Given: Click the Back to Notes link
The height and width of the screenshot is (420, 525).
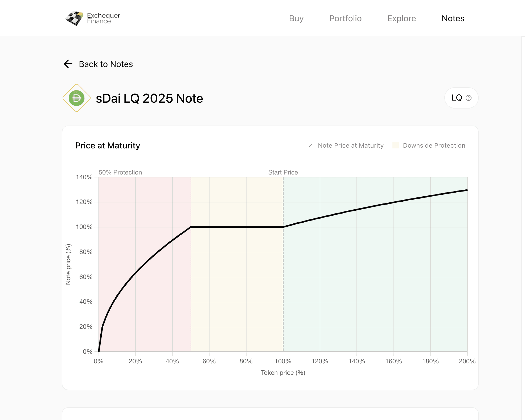Looking at the screenshot, I should click(106, 64).
